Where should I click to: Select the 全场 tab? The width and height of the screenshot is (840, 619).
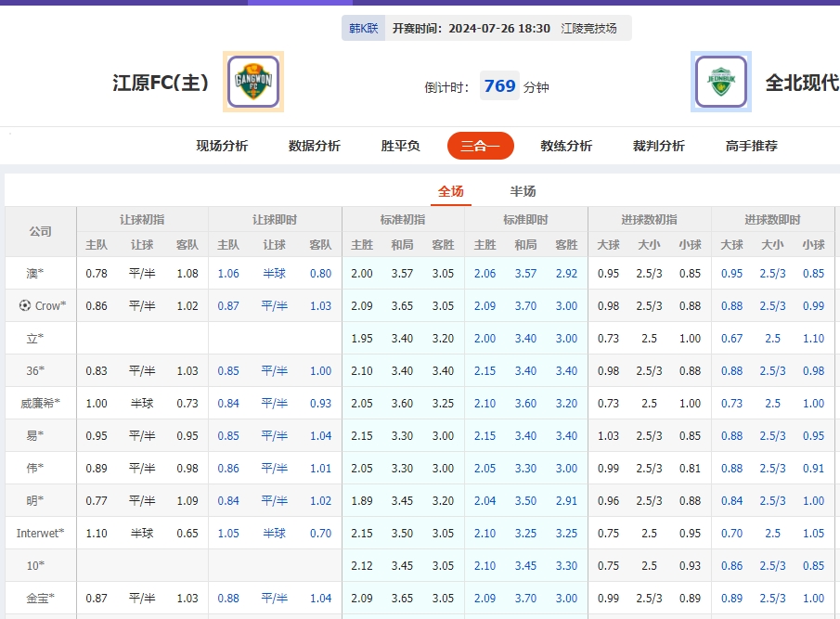click(452, 189)
